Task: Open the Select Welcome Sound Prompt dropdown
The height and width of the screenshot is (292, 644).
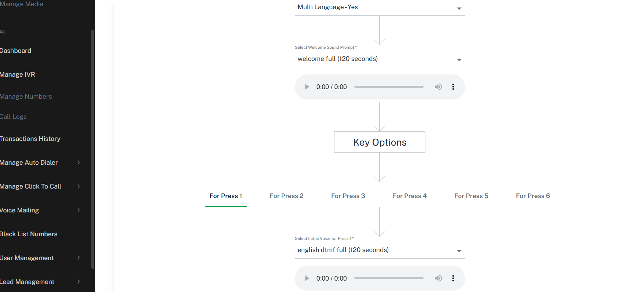Action: (x=380, y=59)
